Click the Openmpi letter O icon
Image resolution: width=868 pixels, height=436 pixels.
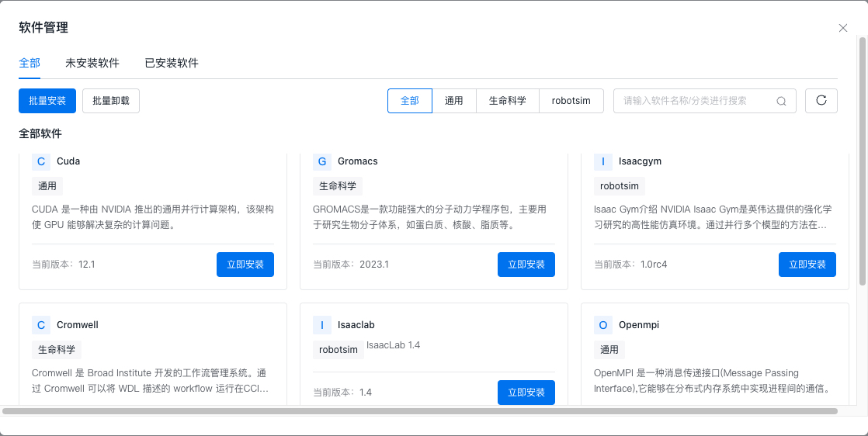(602, 325)
